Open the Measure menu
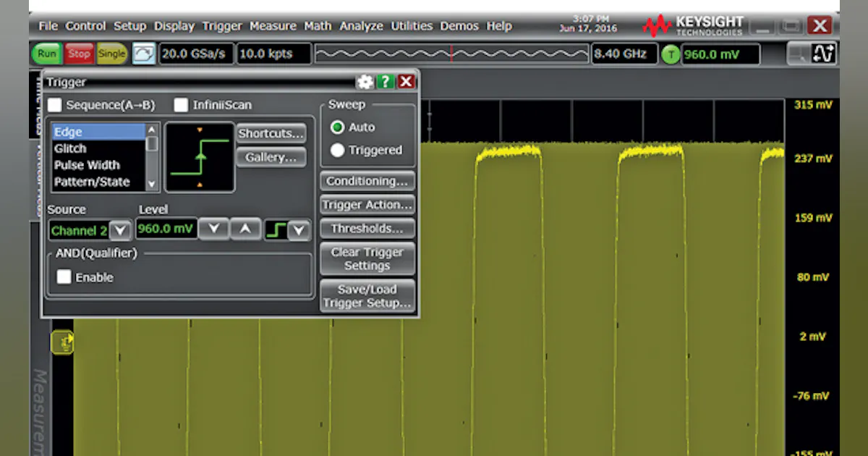The height and width of the screenshot is (456, 868). point(273,25)
